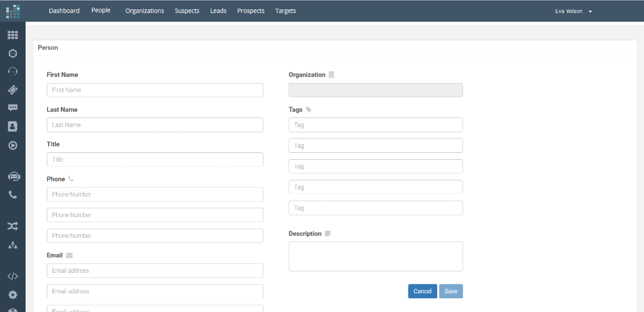Go to the Dashboard tab
This screenshot has height=312, width=644.
tap(64, 11)
